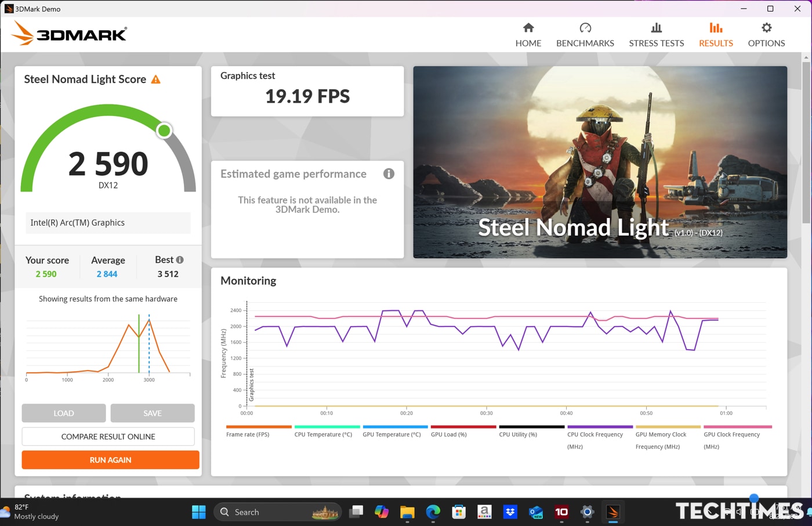The image size is (812, 526).
Task: Toggle the GPU Load (%) legend item
Action: pyautogui.click(x=463, y=431)
